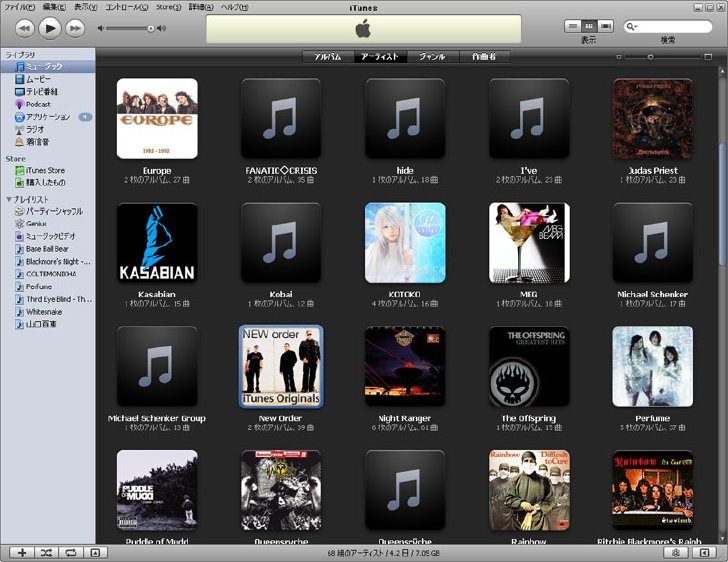Click the small artwork size icon
The height and width of the screenshot is (562, 728).
coord(618,57)
